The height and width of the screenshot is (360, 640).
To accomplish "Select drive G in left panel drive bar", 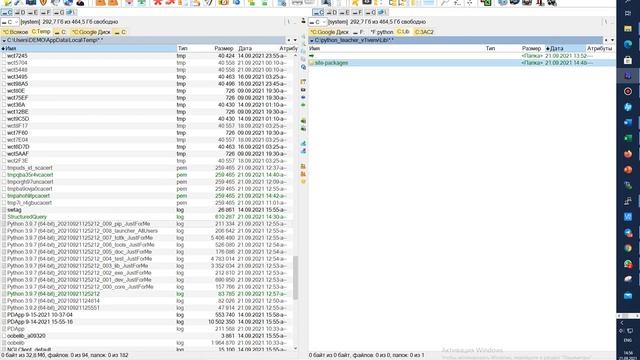I will click(x=59, y=13).
